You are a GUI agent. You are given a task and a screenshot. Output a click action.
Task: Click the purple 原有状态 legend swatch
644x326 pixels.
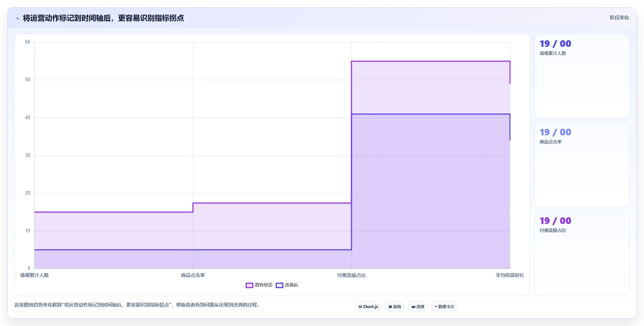click(x=249, y=285)
